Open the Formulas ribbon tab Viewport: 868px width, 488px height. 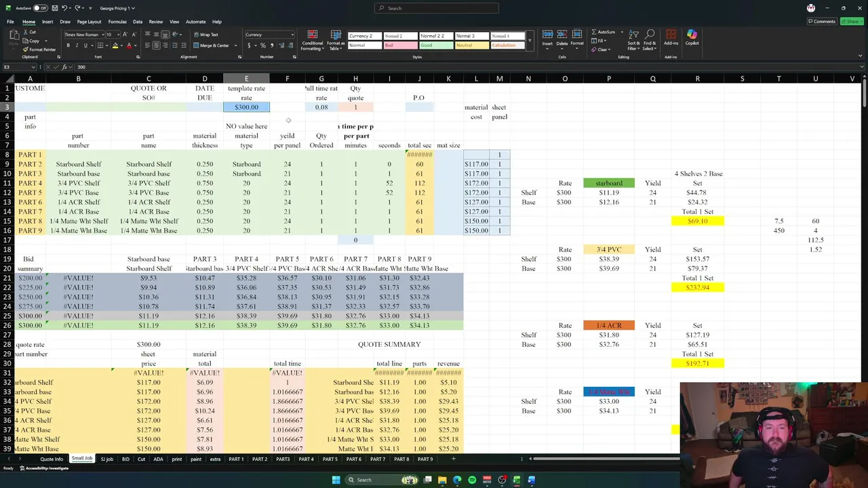tap(117, 22)
